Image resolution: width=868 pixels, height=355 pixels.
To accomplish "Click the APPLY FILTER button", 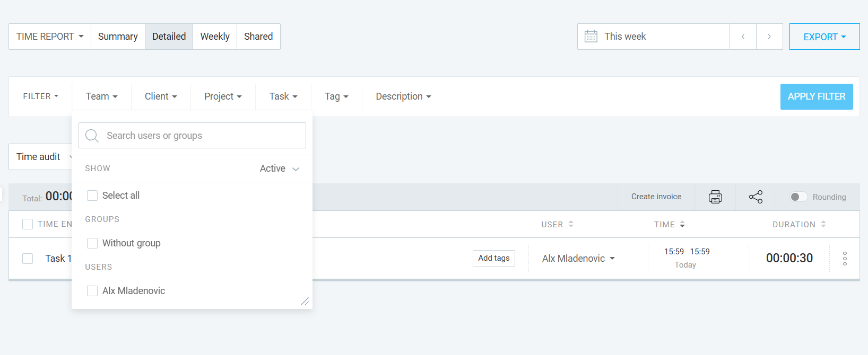I will click(x=817, y=96).
